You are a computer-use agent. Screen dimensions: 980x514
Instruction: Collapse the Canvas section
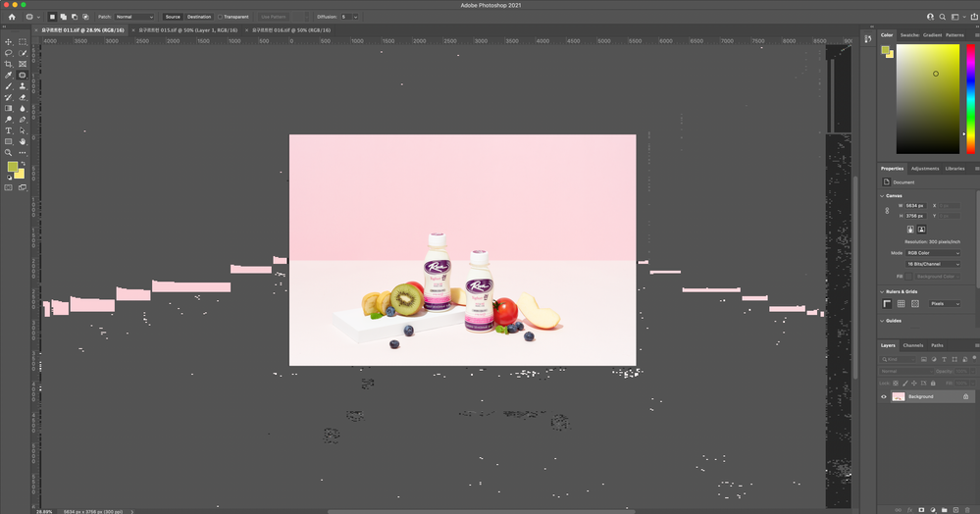(883, 196)
